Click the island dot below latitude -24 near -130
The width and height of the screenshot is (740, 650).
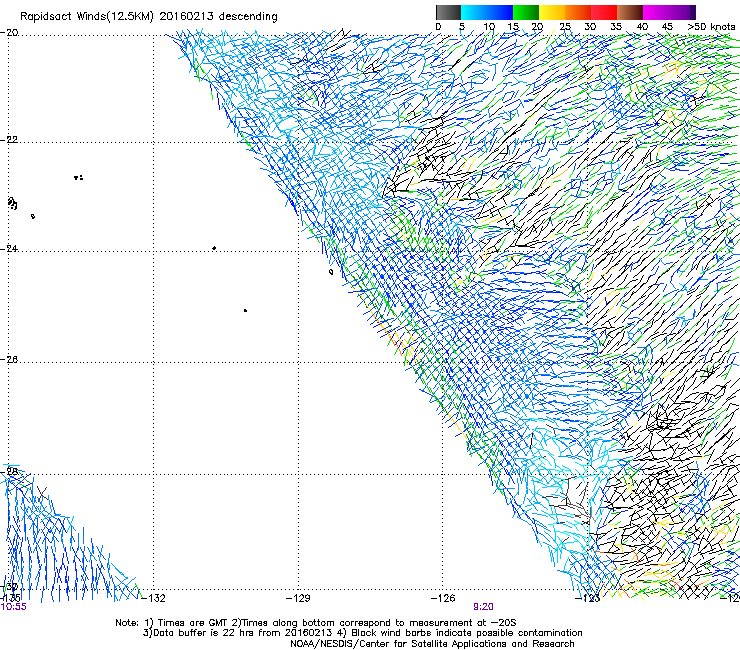tap(245, 311)
